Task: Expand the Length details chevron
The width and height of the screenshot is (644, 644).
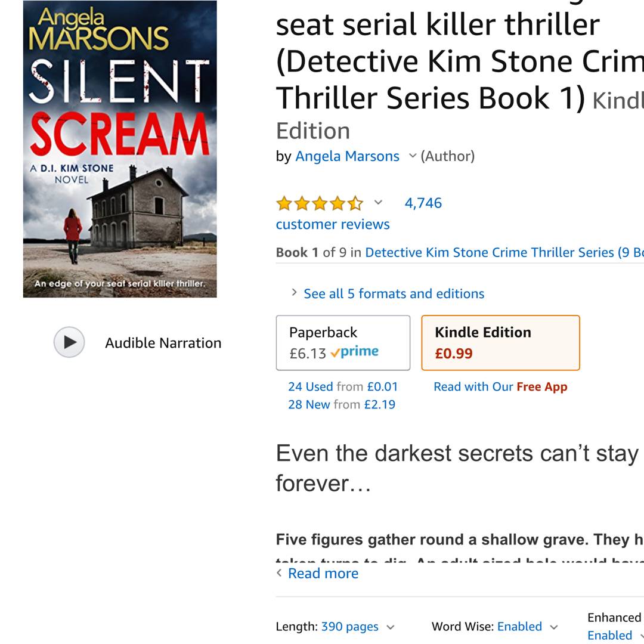Action: click(x=391, y=627)
